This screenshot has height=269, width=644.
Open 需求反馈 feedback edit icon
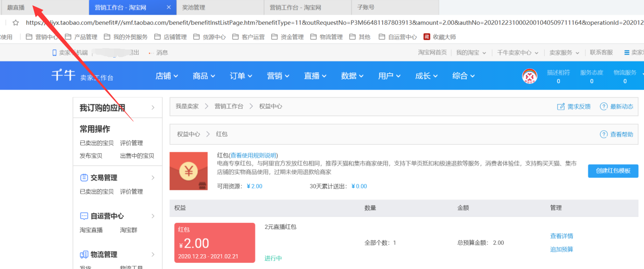click(x=561, y=107)
